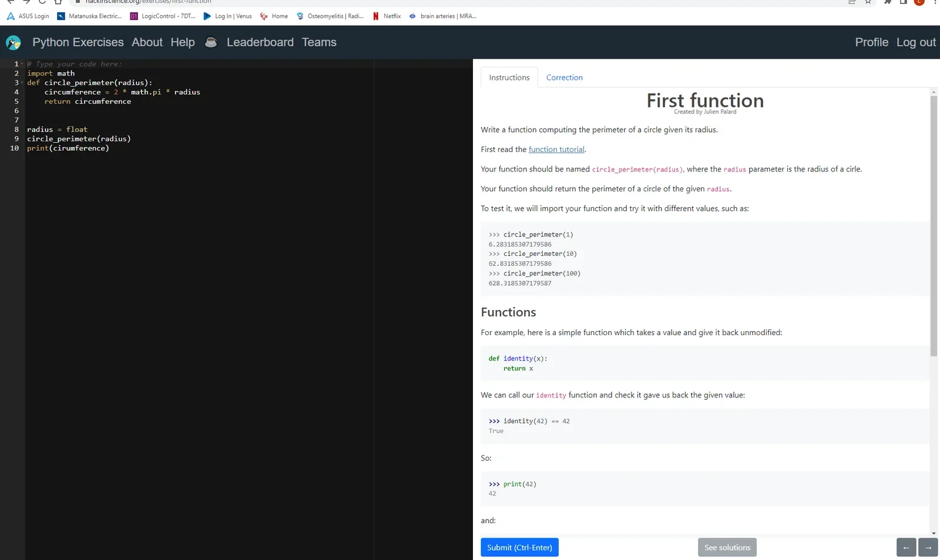Image resolution: width=940 pixels, height=560 pixels.
Task: Switch to the Instructions tab
Action: [x=509, y=77]
